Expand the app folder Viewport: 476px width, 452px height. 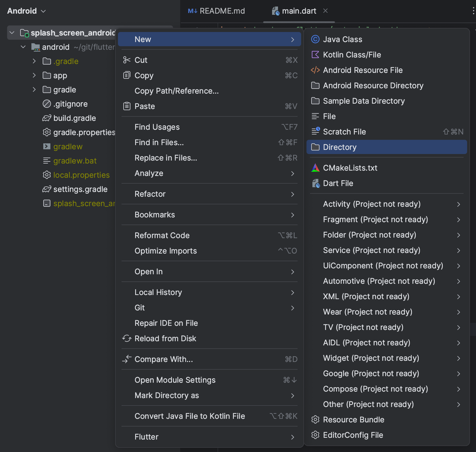[34, 75]
